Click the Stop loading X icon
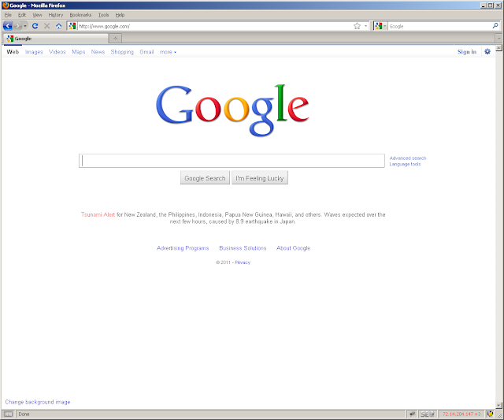The image size is (504, 420). (x=47, y=26)
